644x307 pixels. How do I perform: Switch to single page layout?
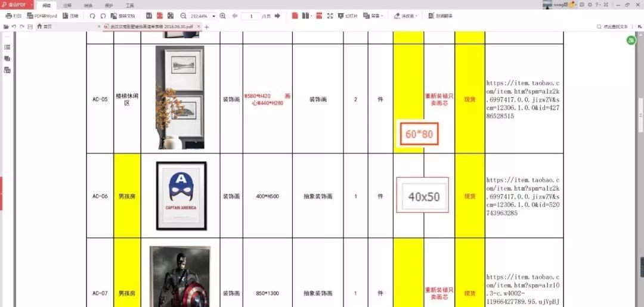click(295, 15)
